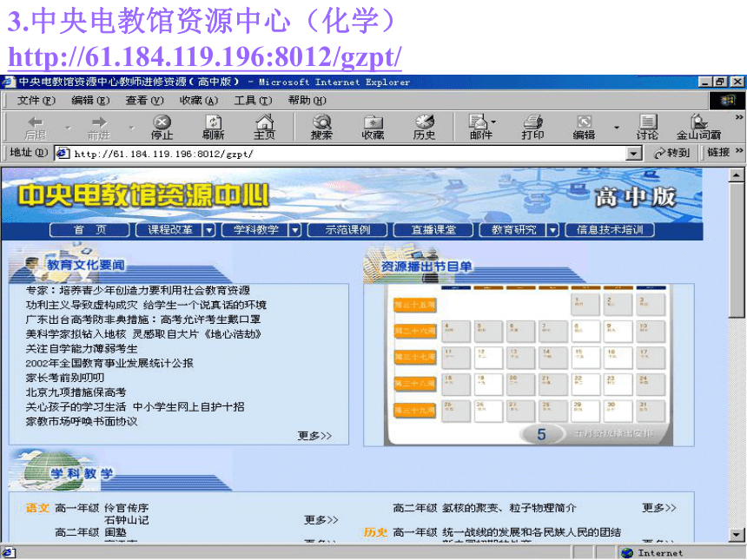Select week 第三十九周 in the schedule

coord(414,410)
